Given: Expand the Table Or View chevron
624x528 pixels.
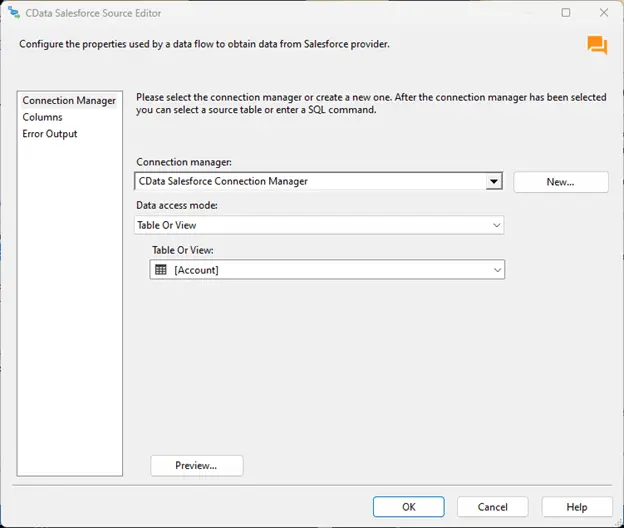Looking at the screenshot, I should 496,269.
